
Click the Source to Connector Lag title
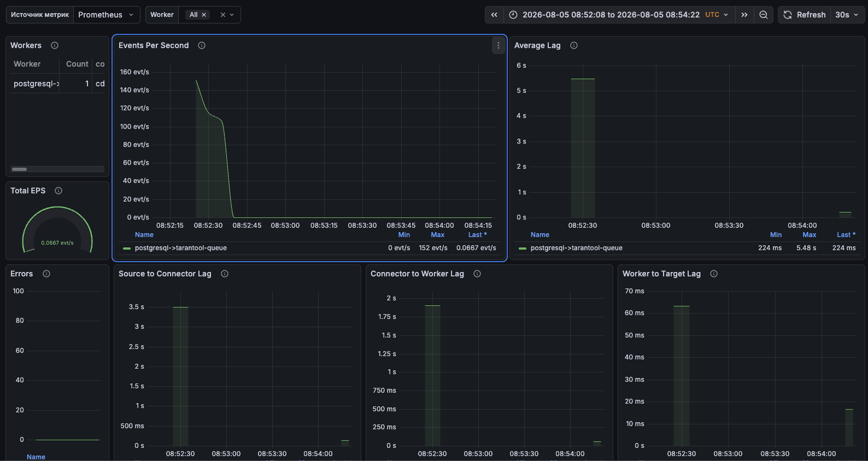(165, 274)
